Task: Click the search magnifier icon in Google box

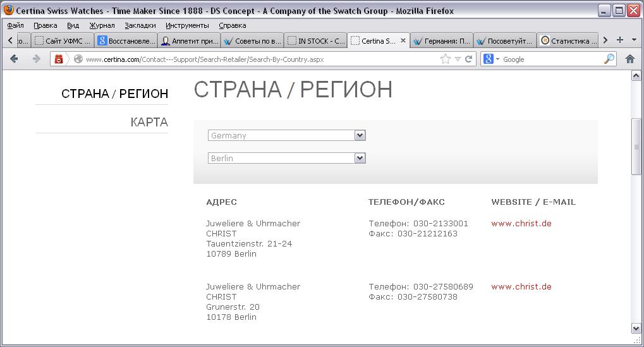Action: point(609,59)
